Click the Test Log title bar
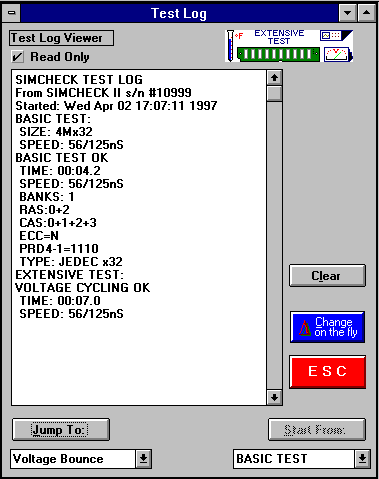 179,13
